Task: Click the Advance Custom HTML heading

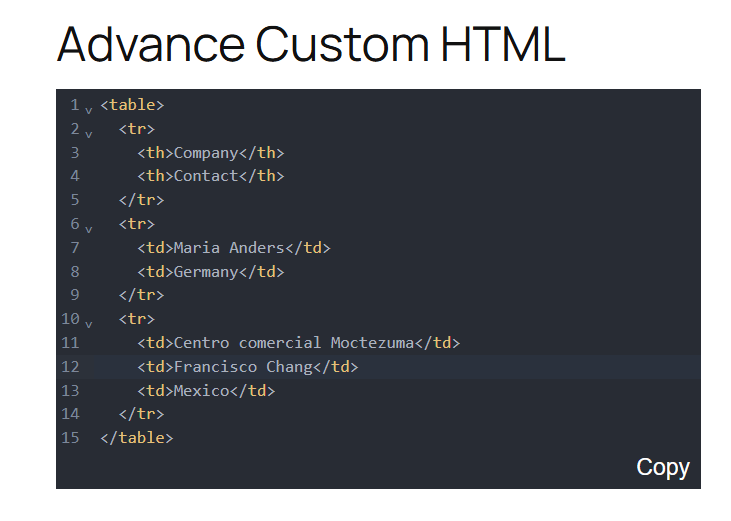Action: [x=311, y=45]
